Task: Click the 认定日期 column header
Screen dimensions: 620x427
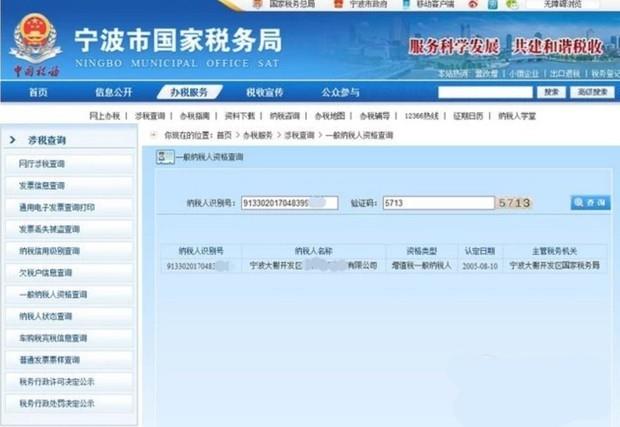Action: pyautogui.click(x=480, y=251)
